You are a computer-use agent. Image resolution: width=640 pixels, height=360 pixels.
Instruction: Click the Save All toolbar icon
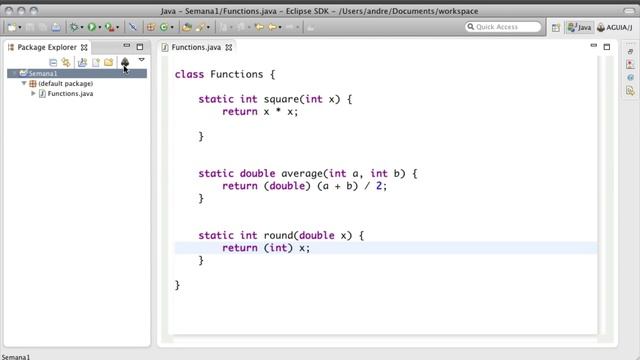[x=42, y=27]
